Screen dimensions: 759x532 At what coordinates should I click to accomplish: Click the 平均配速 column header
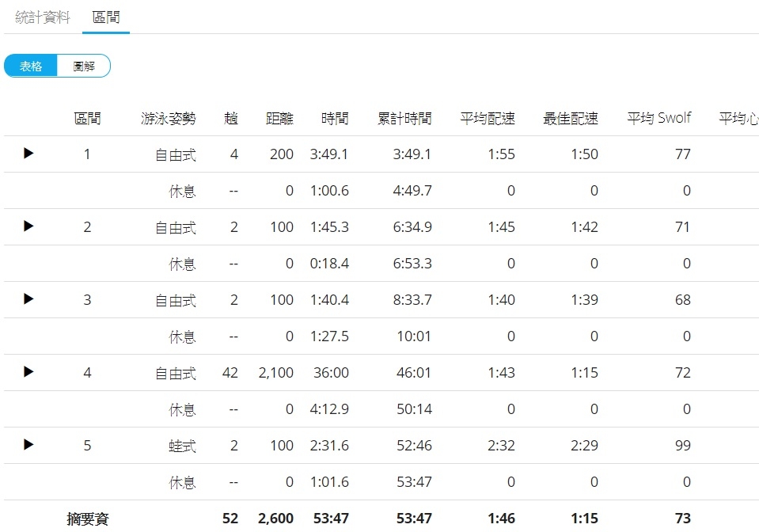(x=488, y=118)
